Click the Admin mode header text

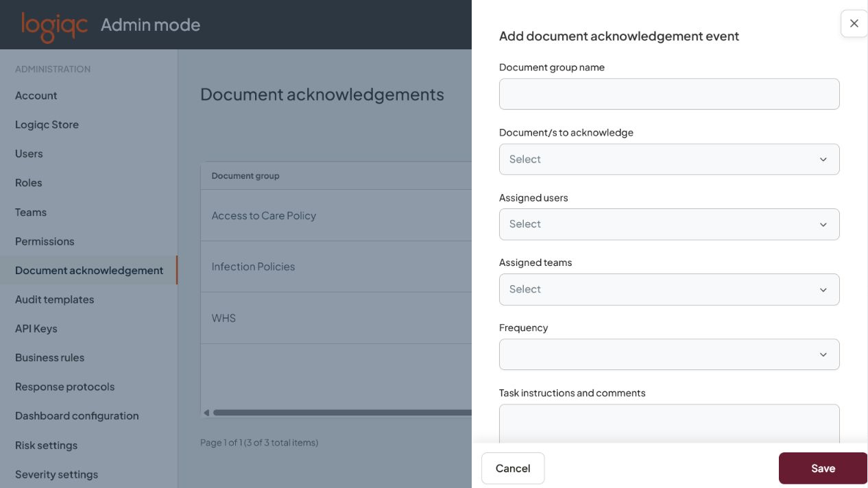150,25
